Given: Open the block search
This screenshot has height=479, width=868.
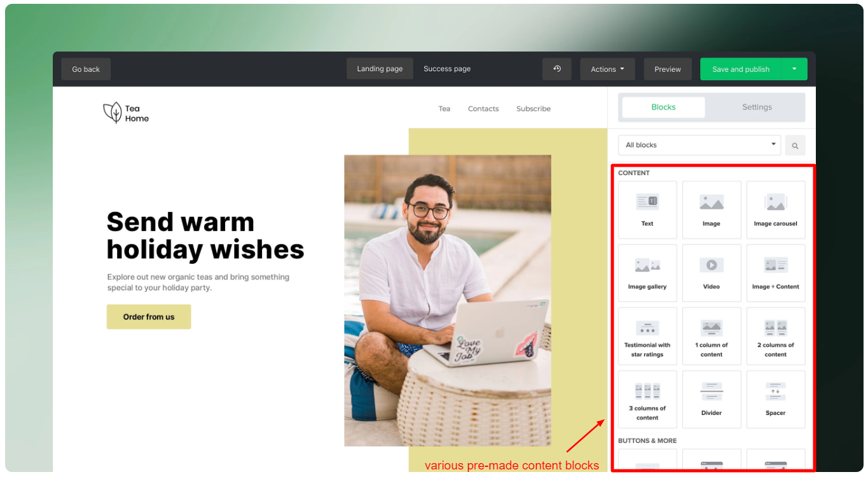Looking at the screenshot, I should pyautogui.click(x=794, y=145).
